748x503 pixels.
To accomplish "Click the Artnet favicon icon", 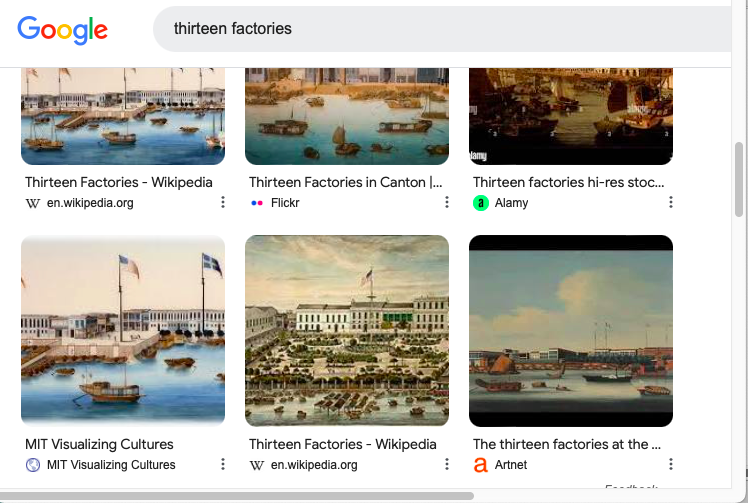I will click(481, 465).
